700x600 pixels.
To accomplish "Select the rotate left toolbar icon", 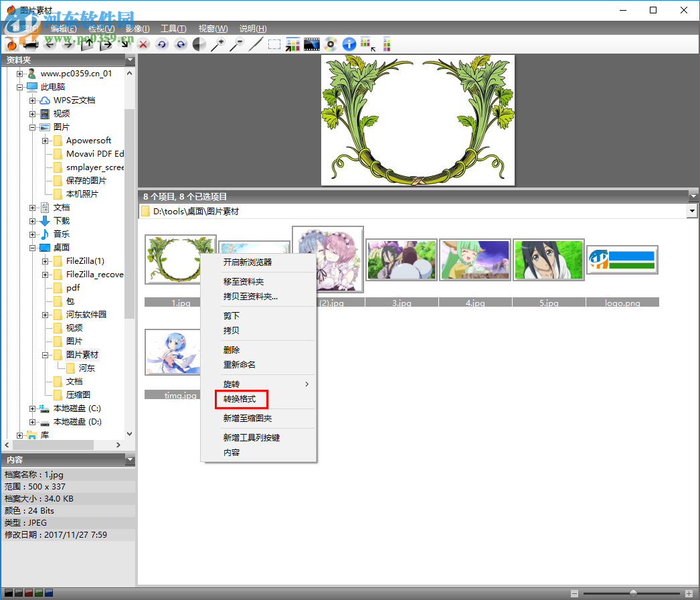I will pyautogui.click(x=161, y=44).
